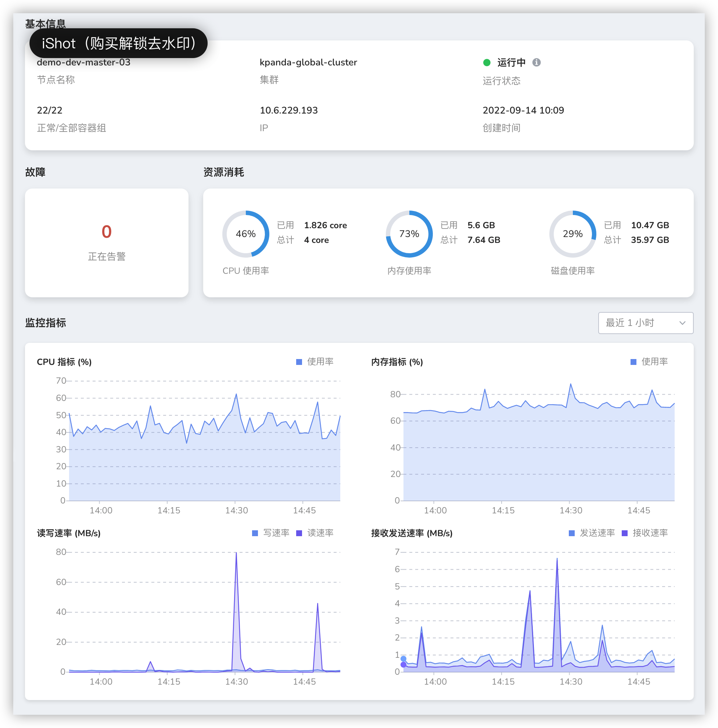The height and width of the screenshot is (728, 718).
Task: Click cluster name kpanda-global-cluster
Action: (x=308, y=62)
